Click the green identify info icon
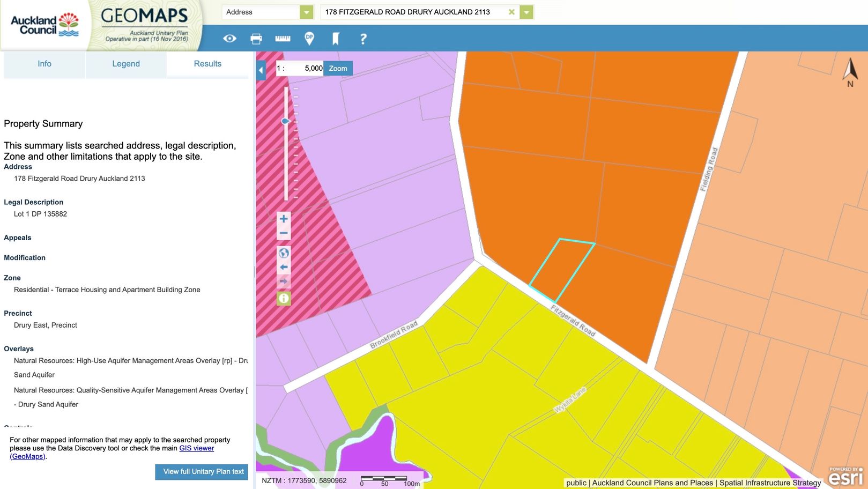The width and height of the screenshot is (868, 489). [284, 299]
